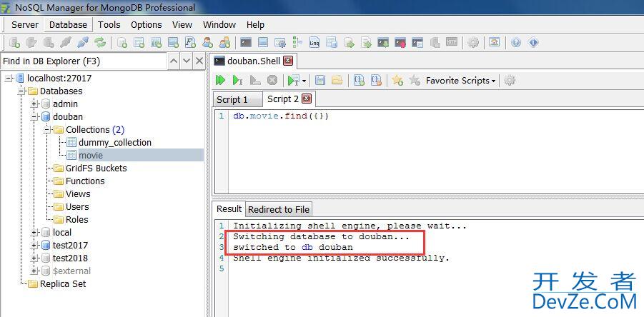
Task: Click the Add to Favorites star icon
Action: (x=397, y=80)
